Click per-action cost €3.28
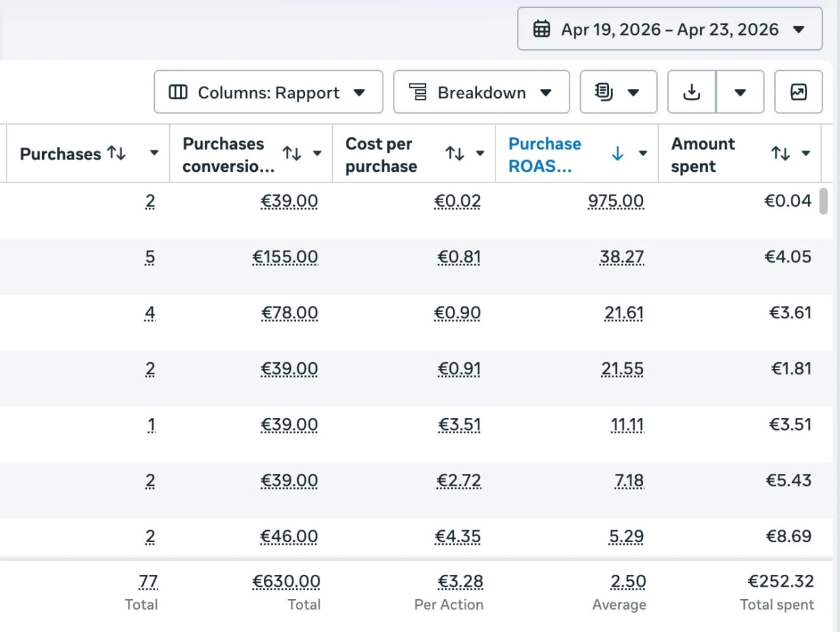 point(460,581)
